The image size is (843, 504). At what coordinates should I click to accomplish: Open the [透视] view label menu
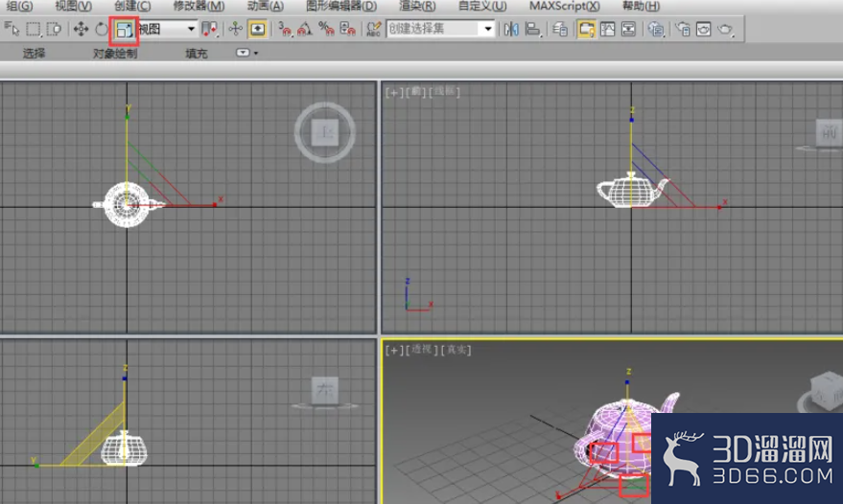pos(422,350)
